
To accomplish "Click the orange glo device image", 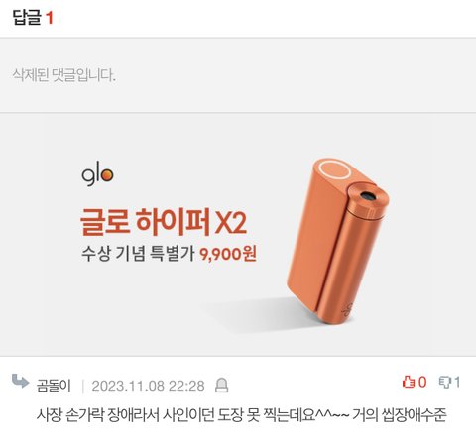I will (337, 242).
